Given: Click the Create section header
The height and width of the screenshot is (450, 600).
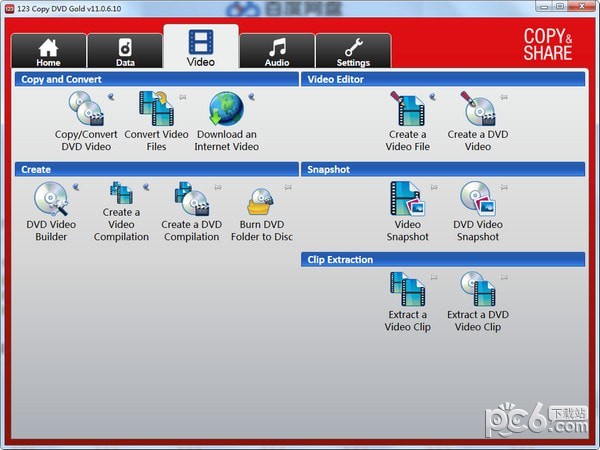Looking at the screenshot, I should [157, 170].
